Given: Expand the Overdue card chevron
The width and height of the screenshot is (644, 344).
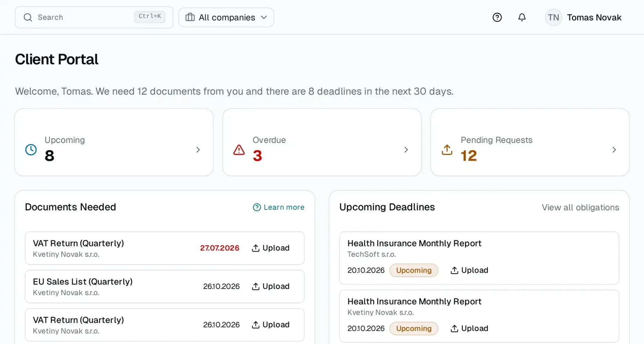Looking at the screenshot, I should pyautogui.click(x=406, y=150).
